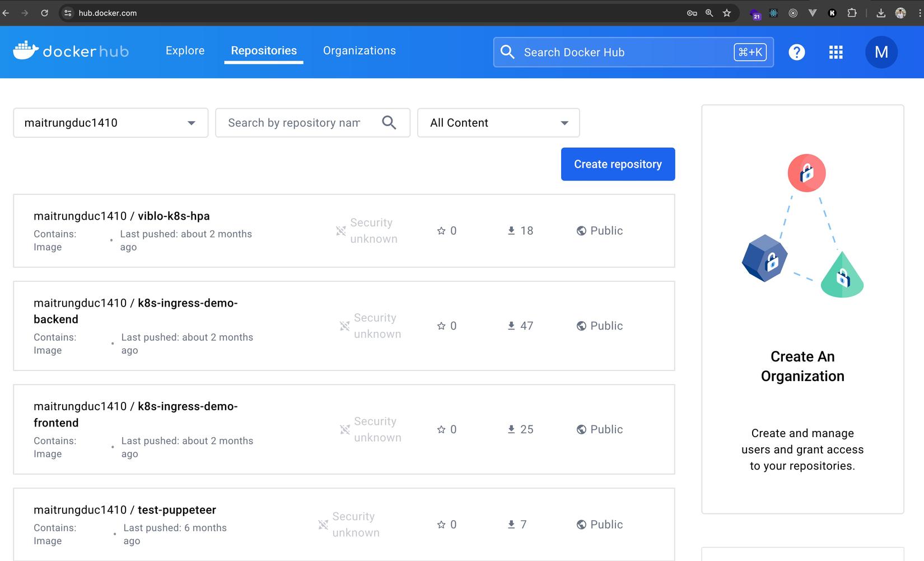Click the Search Docker Hub field
The image size is (924, 561).
[633, 52]
